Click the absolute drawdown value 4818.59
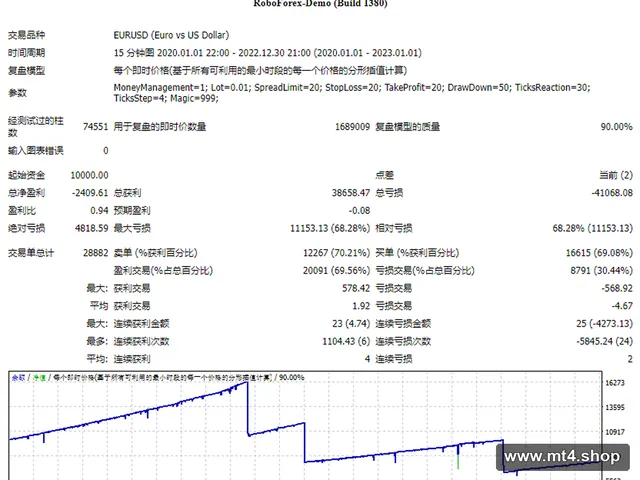 (x=92, y=228)
